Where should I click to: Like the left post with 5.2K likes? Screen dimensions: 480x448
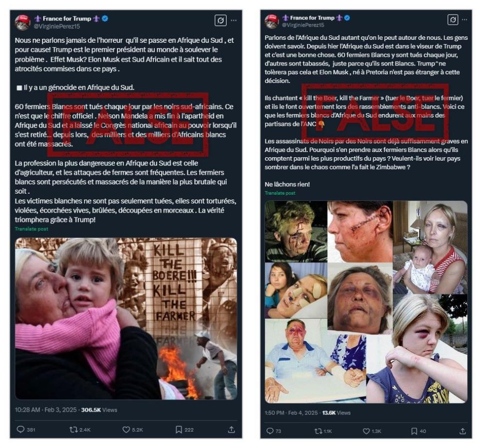(132, 430)
